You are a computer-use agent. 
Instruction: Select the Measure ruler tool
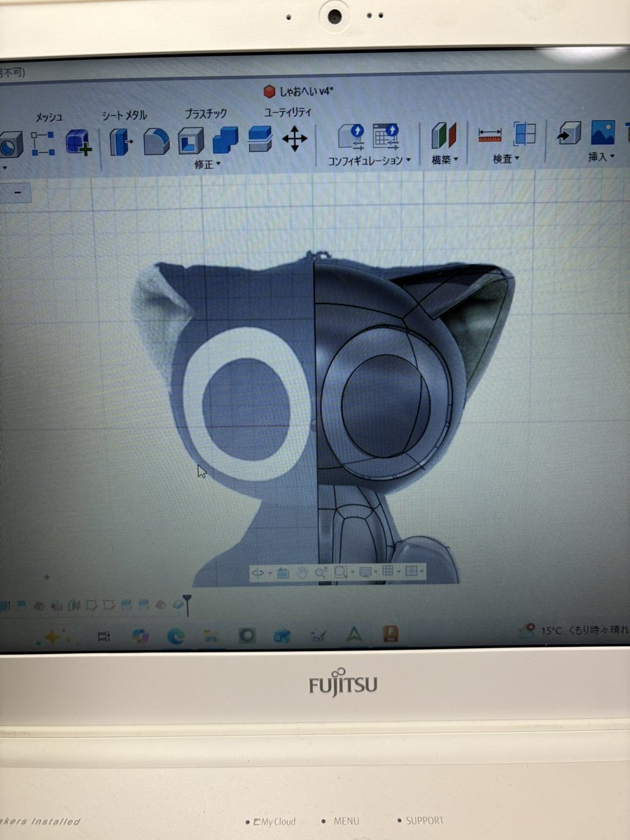[x=490, y=134]
